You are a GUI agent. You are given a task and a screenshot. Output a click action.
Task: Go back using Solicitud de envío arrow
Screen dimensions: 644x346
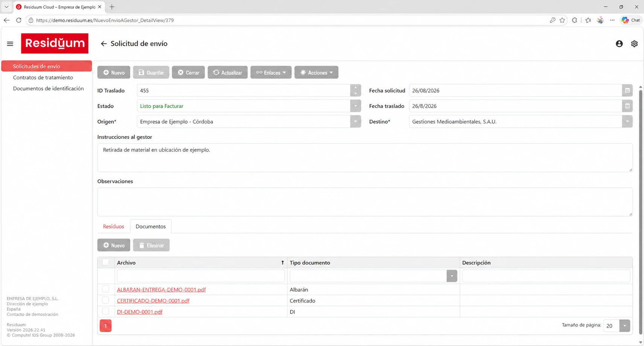pyautogui.click(x=104, y=44)
